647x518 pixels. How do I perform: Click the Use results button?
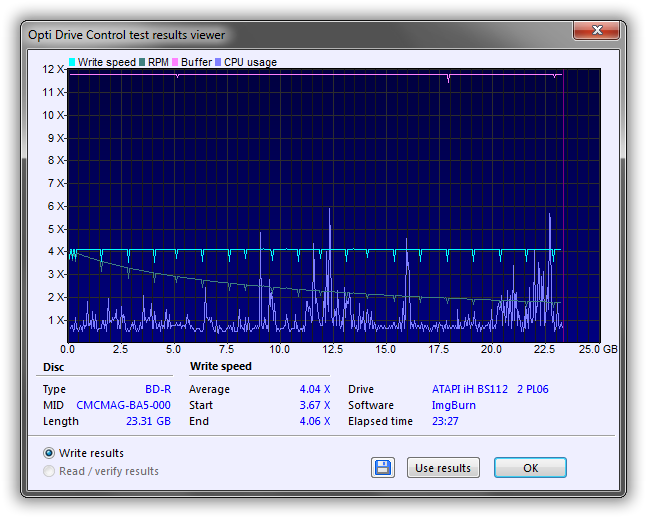tap(443, 468)
